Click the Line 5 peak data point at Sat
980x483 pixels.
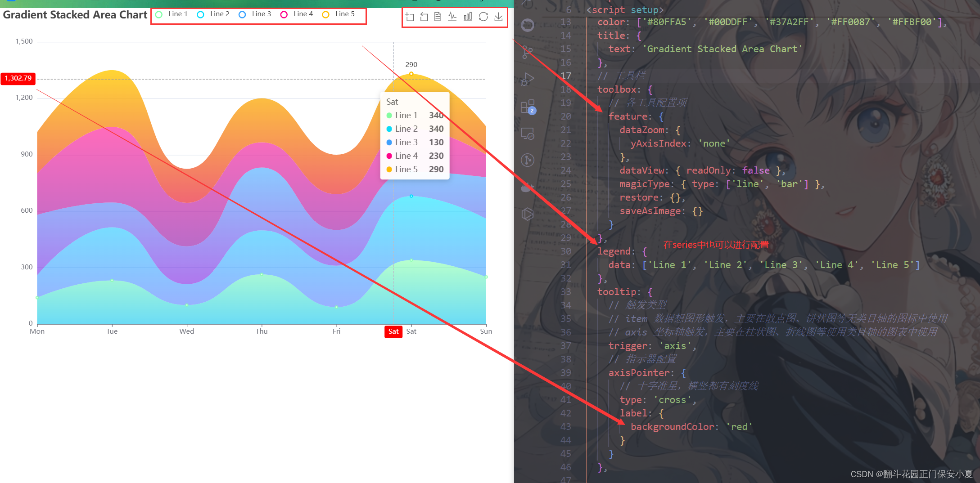point(411,74)
